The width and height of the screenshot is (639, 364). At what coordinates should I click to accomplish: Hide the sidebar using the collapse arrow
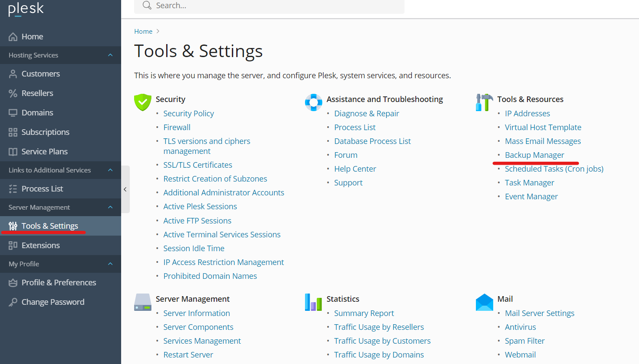125,189
